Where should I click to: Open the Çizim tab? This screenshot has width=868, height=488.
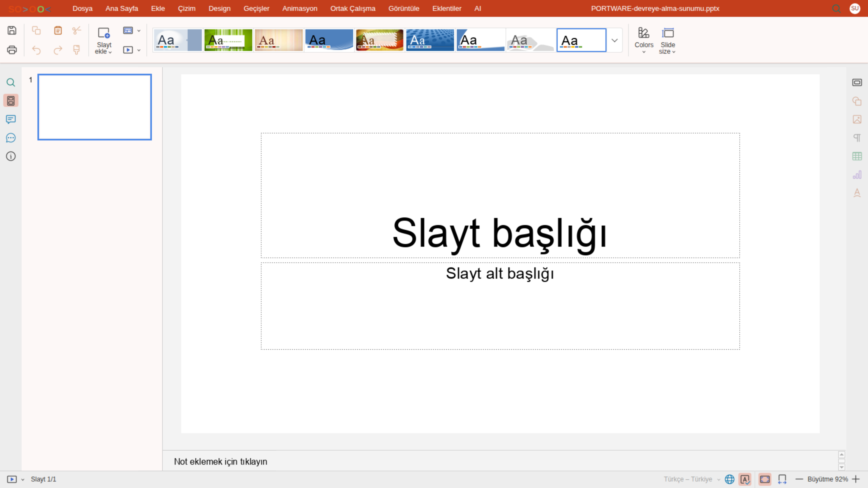tap(187, 8)
